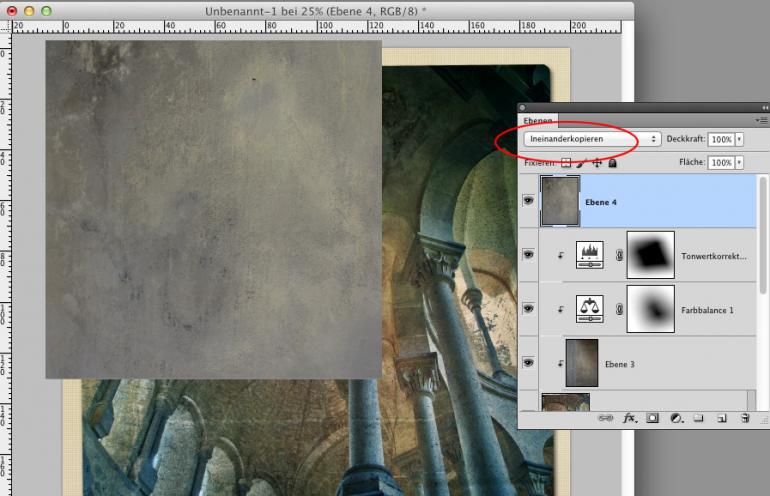Minimize document with yellow button

point(29,11)
